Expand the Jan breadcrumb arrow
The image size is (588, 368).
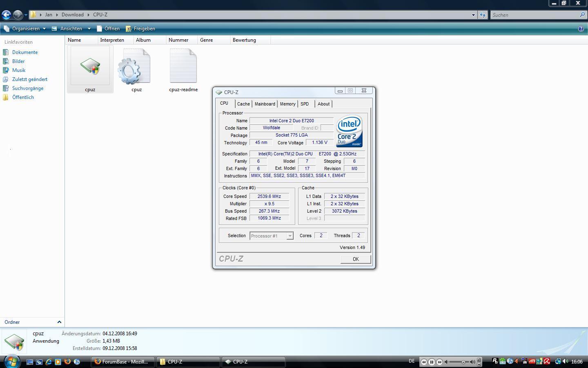(x=58, y=15)
